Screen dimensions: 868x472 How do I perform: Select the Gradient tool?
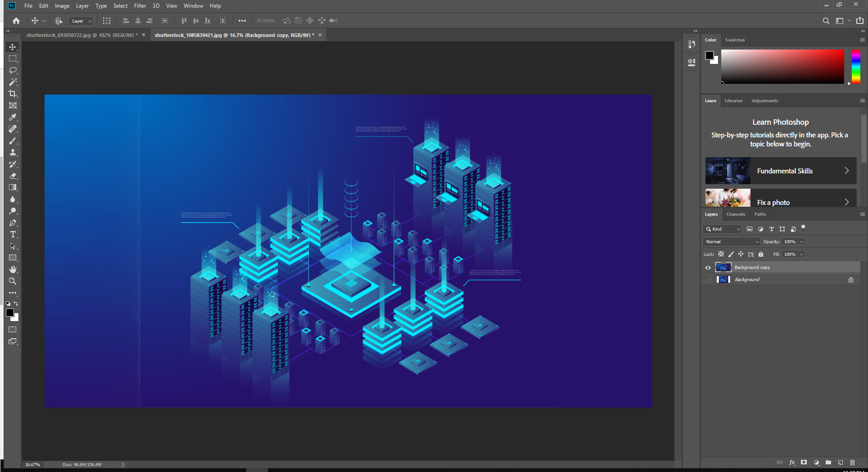click(x=13, y=187)
